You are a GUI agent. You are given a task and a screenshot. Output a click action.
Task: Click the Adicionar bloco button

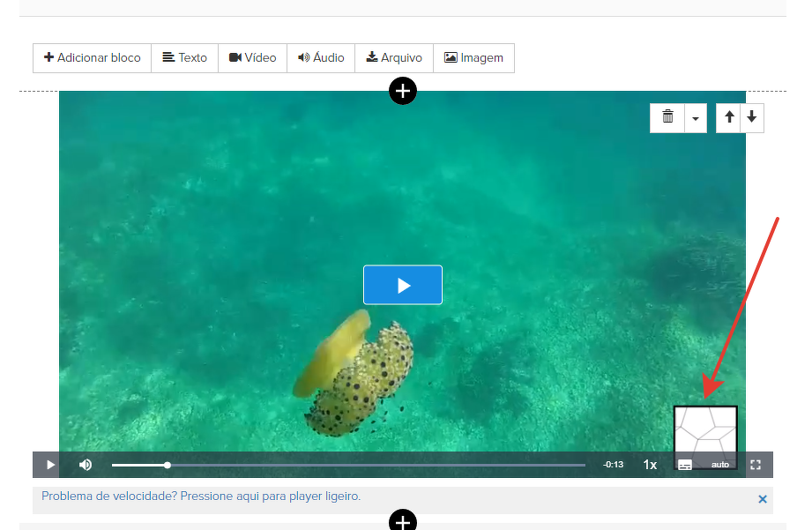93,58
